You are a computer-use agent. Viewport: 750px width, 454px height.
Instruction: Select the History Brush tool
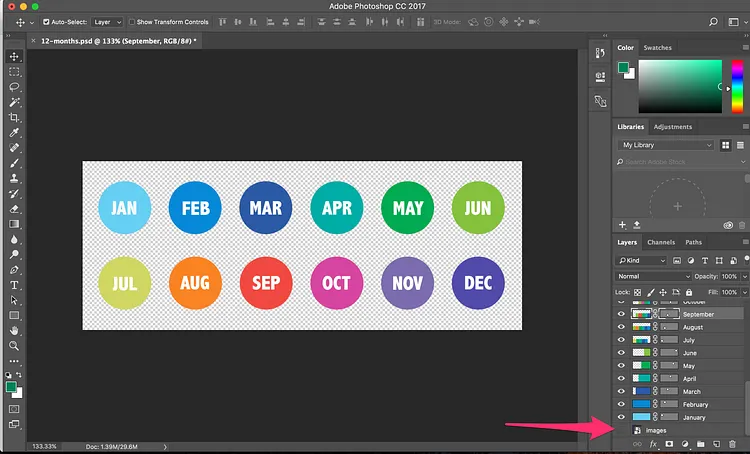(x=14, y=194)
